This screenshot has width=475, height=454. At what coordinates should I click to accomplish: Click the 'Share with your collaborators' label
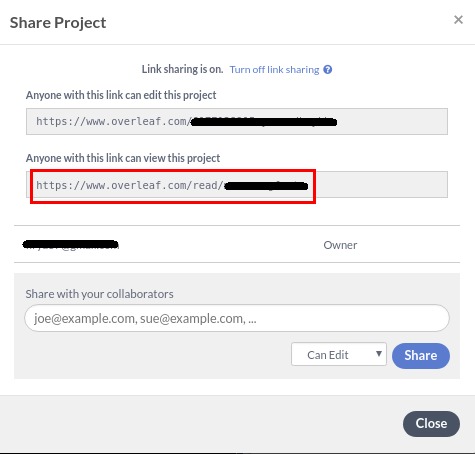[x=100, y=294]
